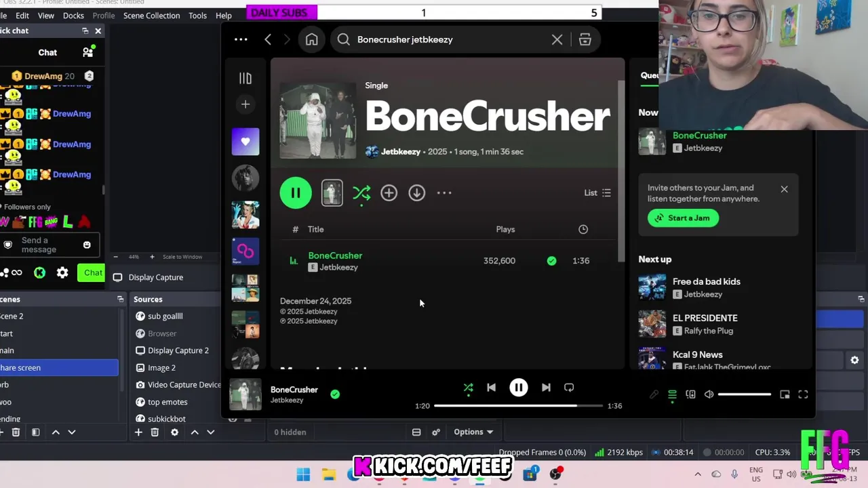Click Start a Jam button

pyautogui.click(x=683, y=218)
